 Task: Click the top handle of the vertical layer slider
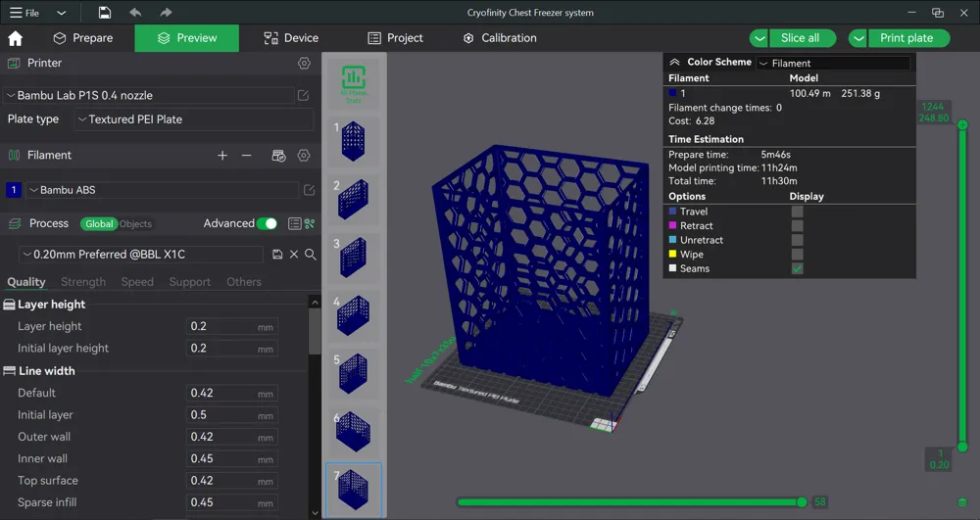962,124
